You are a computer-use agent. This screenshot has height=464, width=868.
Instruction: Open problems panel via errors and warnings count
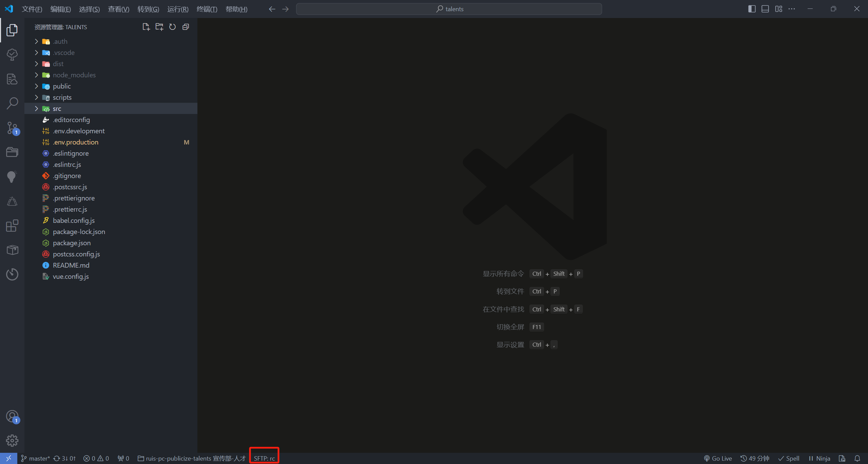[x=96, y=458]
